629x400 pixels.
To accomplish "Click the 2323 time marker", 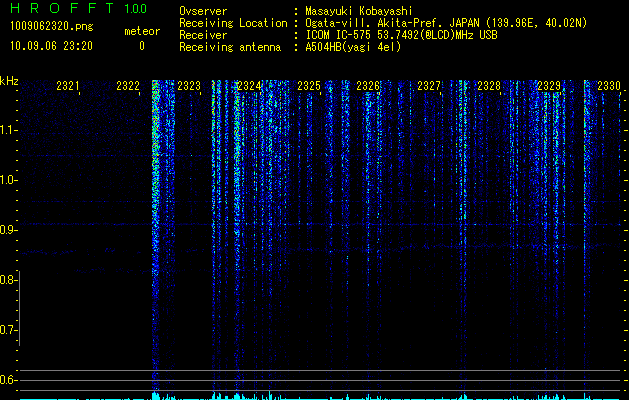I will pyautogui.click(x=189, y=86).
